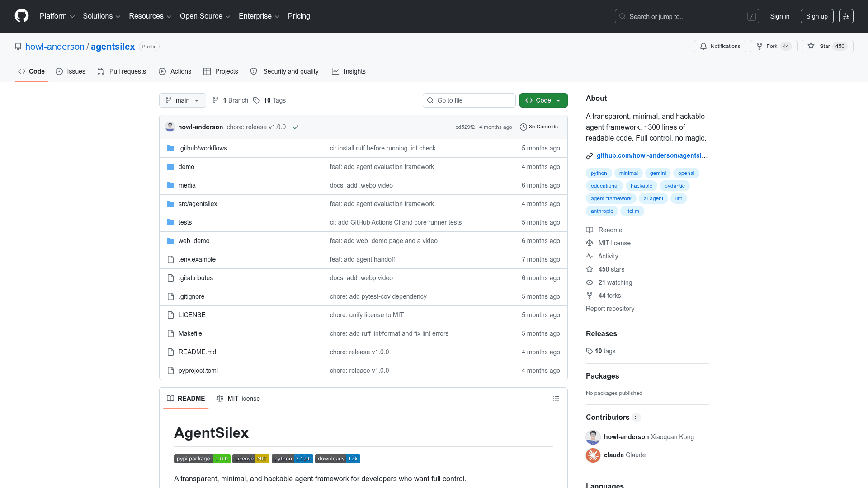Click howl-anderson avatar under Contributors
The width and height of the screenshot is (868, 488).
(x=593, y=437)
